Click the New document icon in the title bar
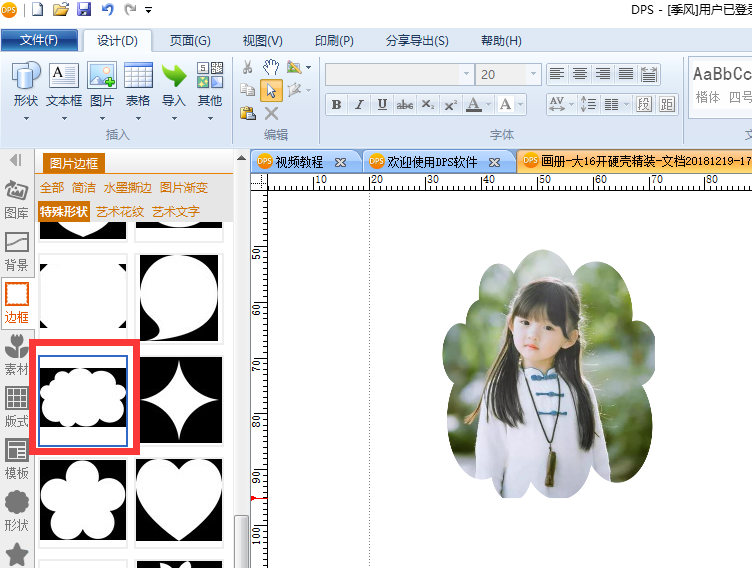Viewport: 752px width, 568px height. [38, 9]
